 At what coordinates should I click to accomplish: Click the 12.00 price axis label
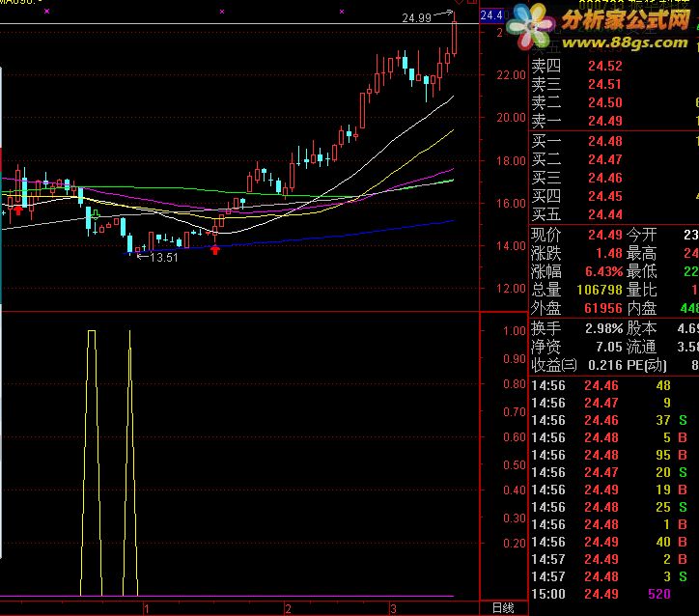pos(512,289)
